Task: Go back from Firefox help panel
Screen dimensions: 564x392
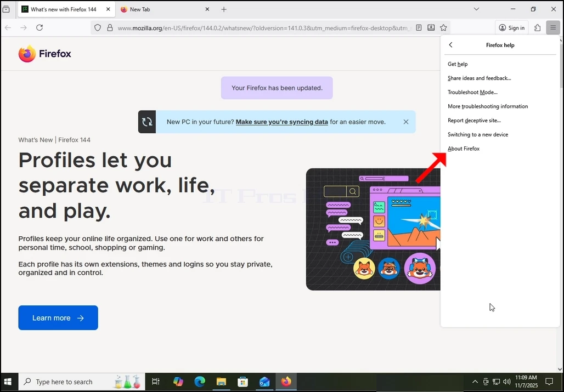Action: pyautogui.click(x=450, y=45)
